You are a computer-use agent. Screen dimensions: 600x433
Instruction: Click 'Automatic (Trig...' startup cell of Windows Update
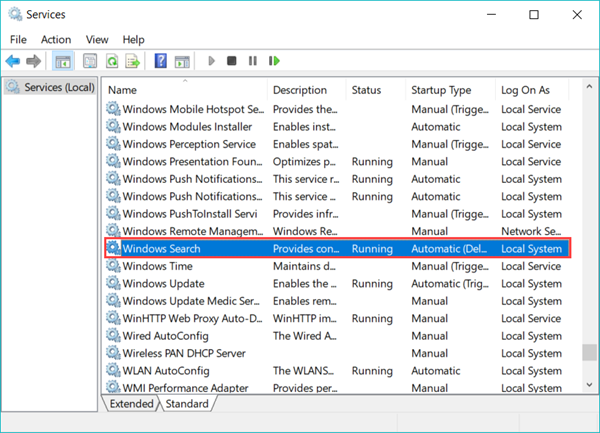[450, 283]
